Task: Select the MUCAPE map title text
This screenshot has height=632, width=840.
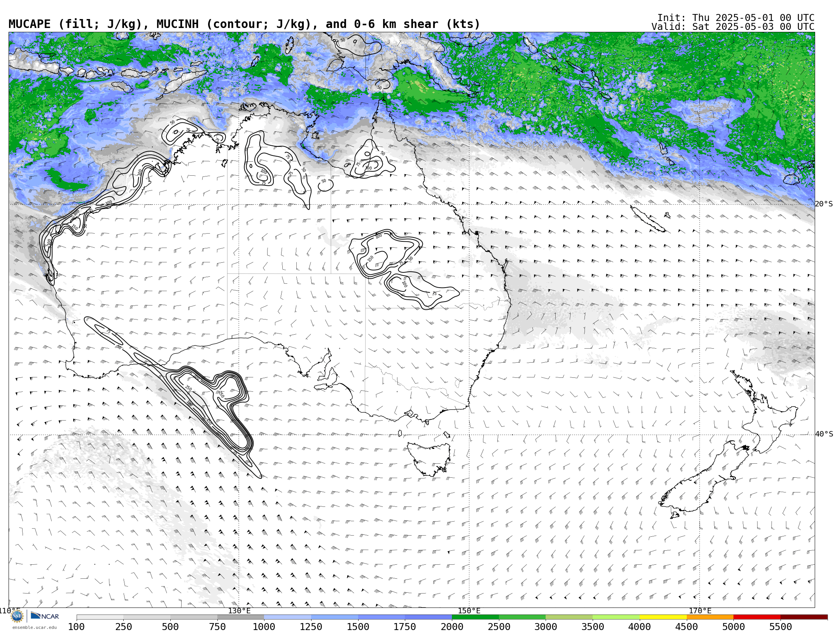Action: pyautogui.click(x=244, y=24)
